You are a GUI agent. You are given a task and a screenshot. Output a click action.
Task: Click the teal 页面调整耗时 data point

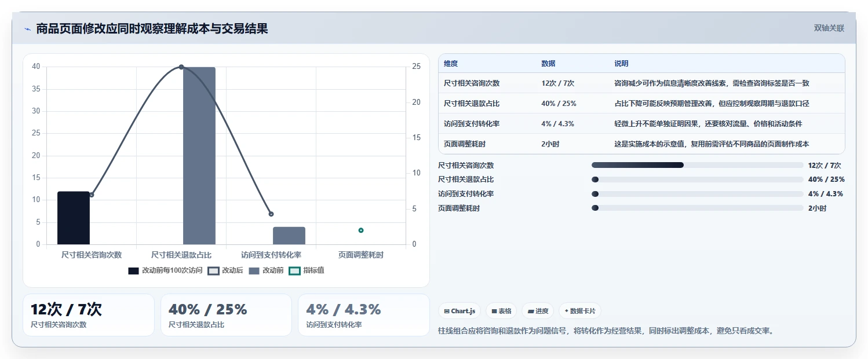point(361,230)
